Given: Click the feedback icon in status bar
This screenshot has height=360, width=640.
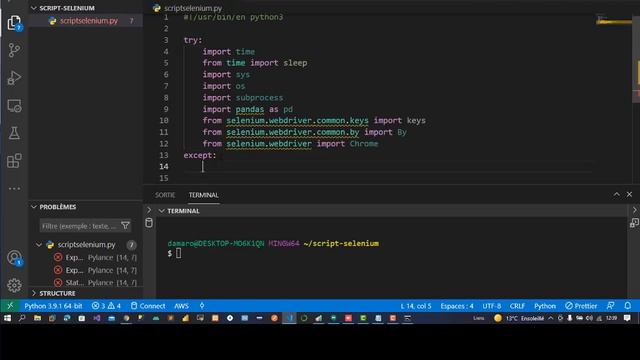Looking at the screenshot, I should coord(611,306).
